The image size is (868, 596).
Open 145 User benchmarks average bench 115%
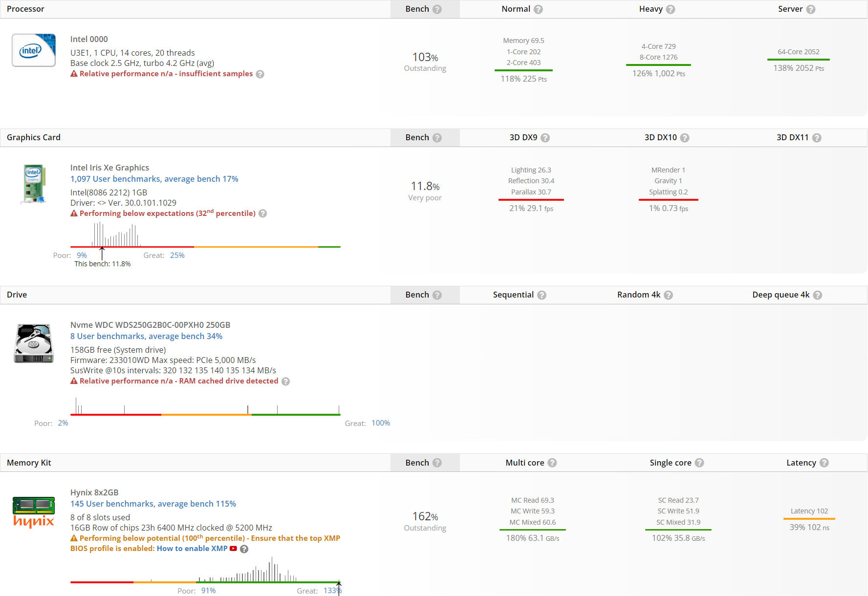(x=153, y=504)
